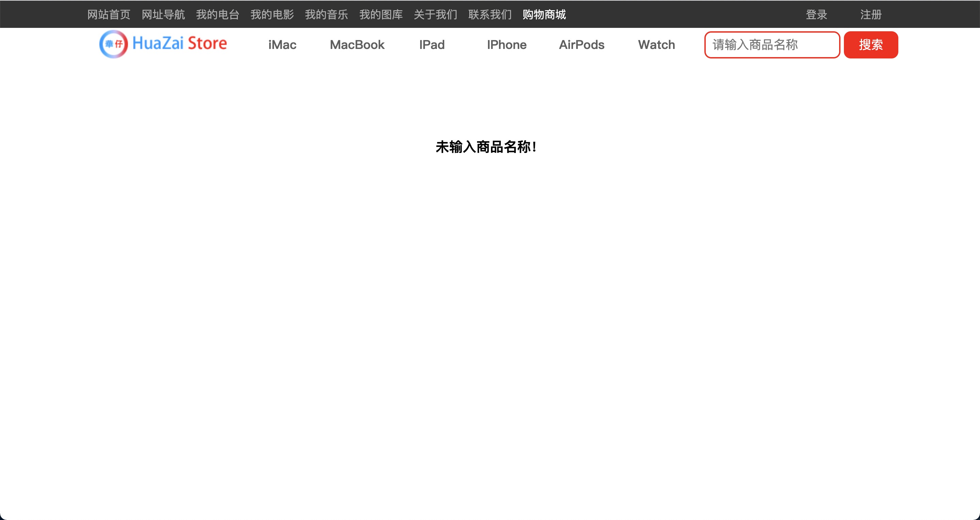Select the Watch category
980x520 pixels.
click(656, 45)
